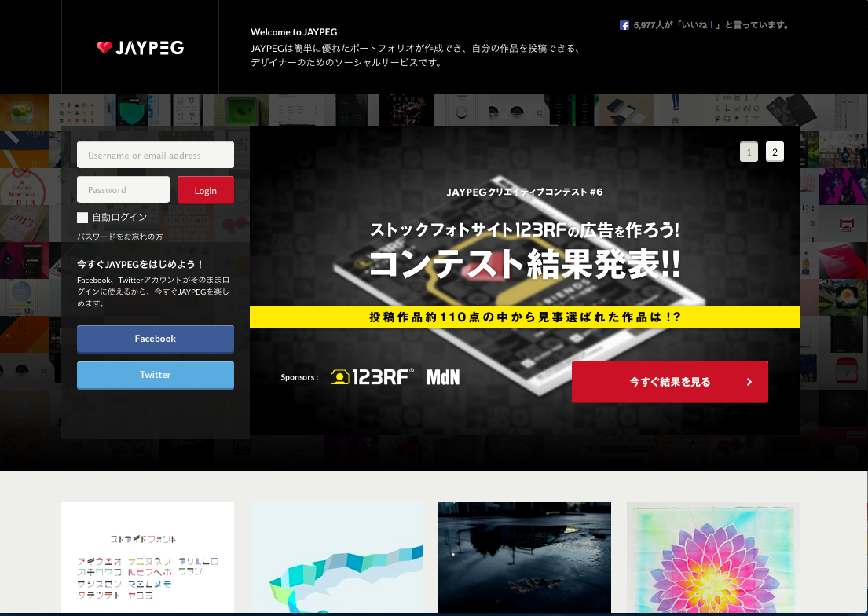
Task: Click the Login button
Action: click(x=205, y=189)
